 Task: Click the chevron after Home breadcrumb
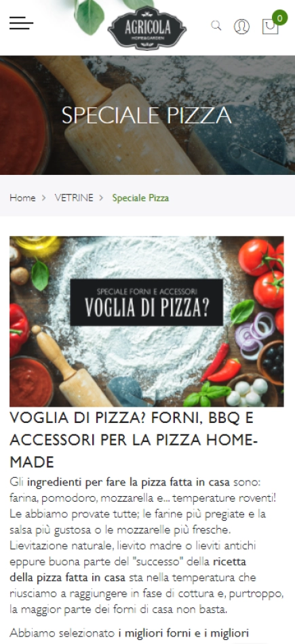pyautogui.click(x=44, y=198)
